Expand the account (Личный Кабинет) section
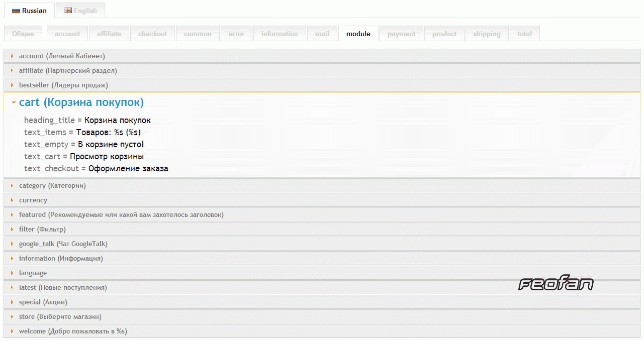The width and height of the screenshot is (644, 341). (62, 56)
